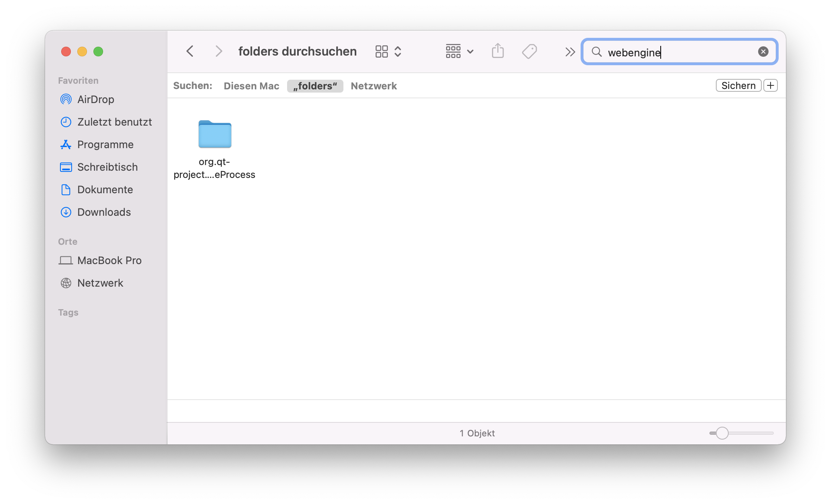This screenshot has height=504, width=831.
Task: Open AirDrop in the sidebar
Action: click(x=95, y=99)
